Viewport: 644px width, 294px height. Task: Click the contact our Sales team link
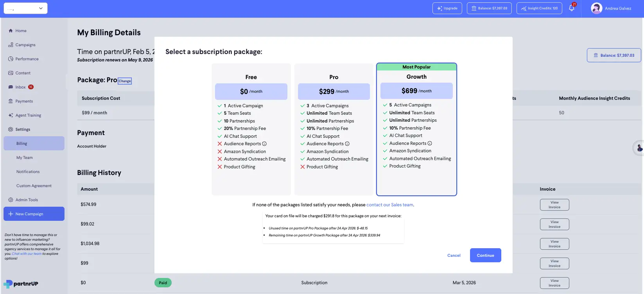click(x=390, y=205)
